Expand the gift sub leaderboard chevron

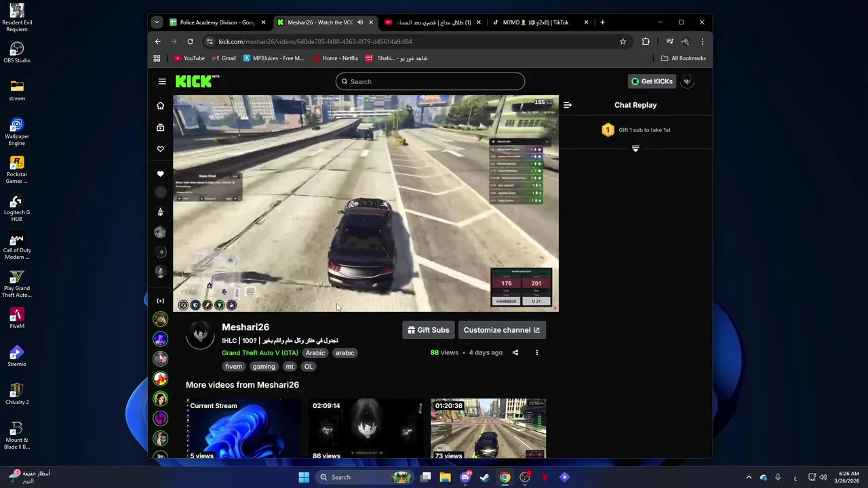point(635,148)
